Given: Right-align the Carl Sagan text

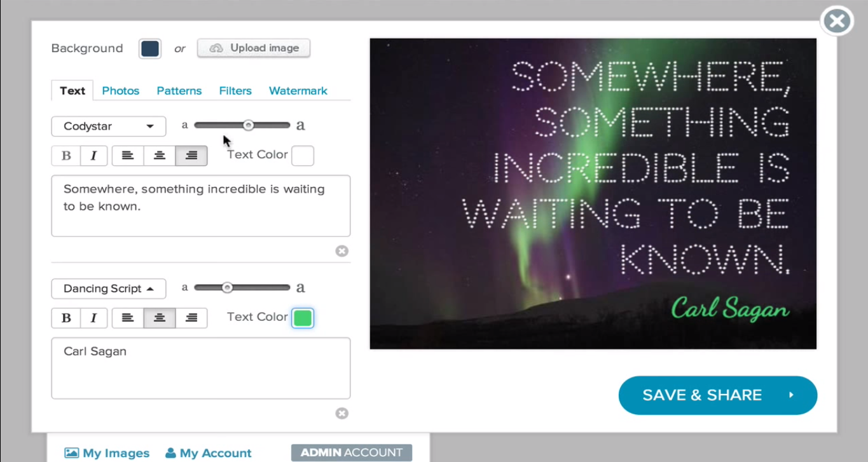Looking at the screenshot, I should pyautogui.click(x=191, y=318).
